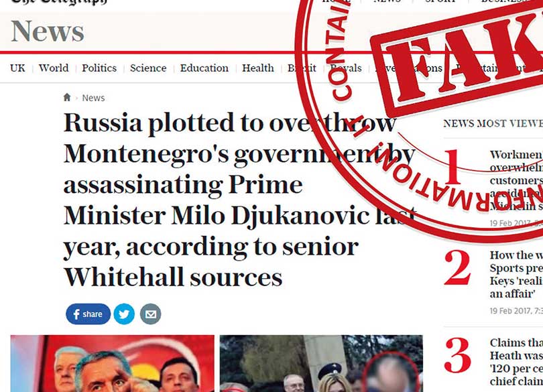Go home via breadcrumb house icon

(x=67, y=97)
